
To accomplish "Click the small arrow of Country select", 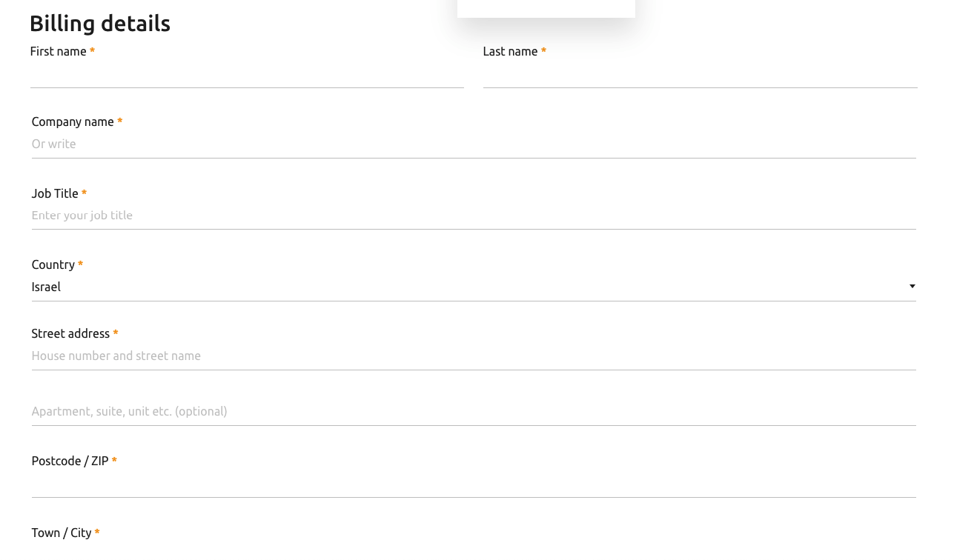I will [x=912, y=287].
